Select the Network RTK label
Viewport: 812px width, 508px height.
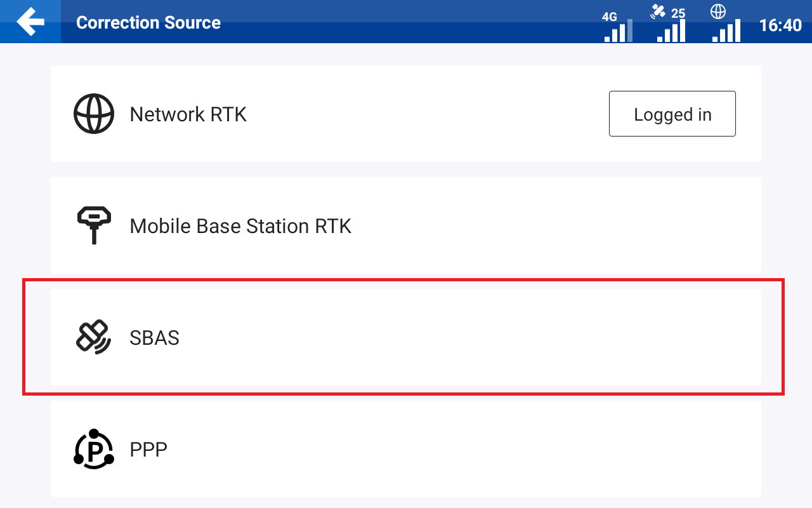pos(188,114)
